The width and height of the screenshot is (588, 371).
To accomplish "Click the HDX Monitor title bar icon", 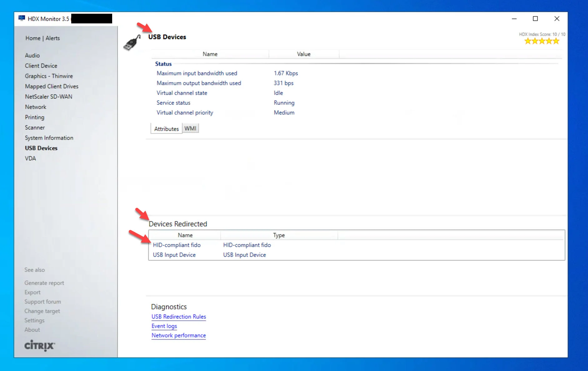I will (22, 18).
